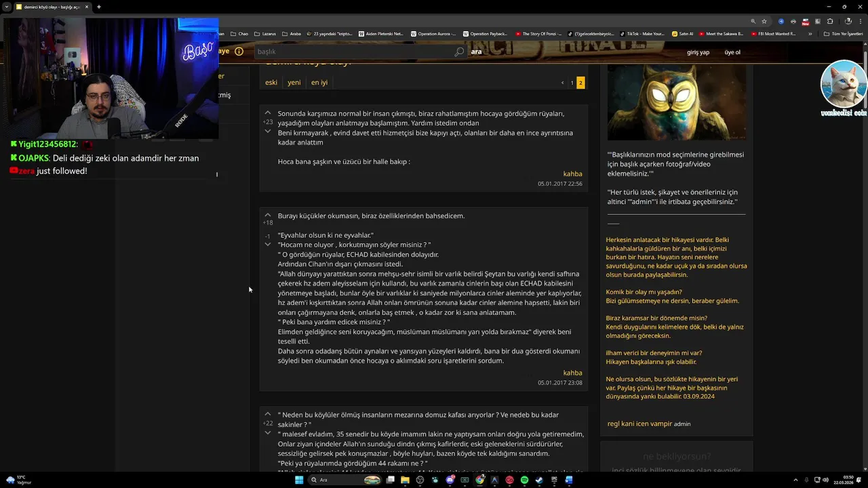Viewport: 868px width, 488px height.
Task: Downvote the post starting 'Neden bu köylüler'
Action: tap(267, 432)
